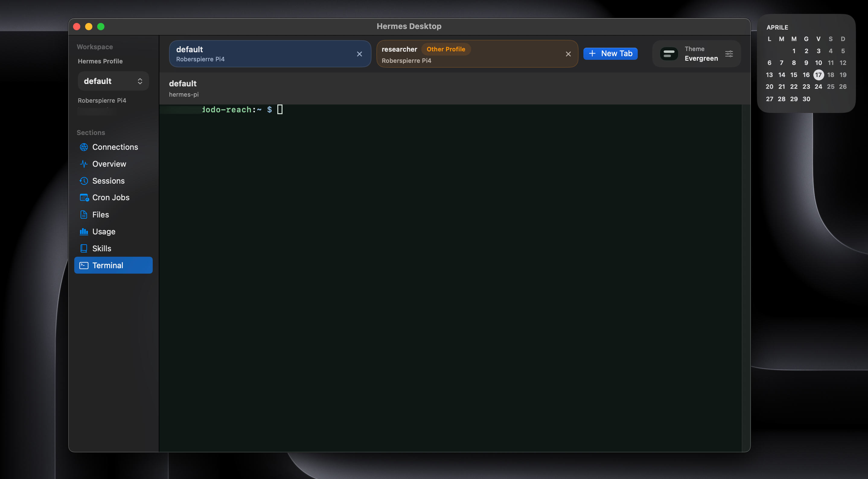Select the Connections section icon

pyautogui.click(x=84, y=147)
